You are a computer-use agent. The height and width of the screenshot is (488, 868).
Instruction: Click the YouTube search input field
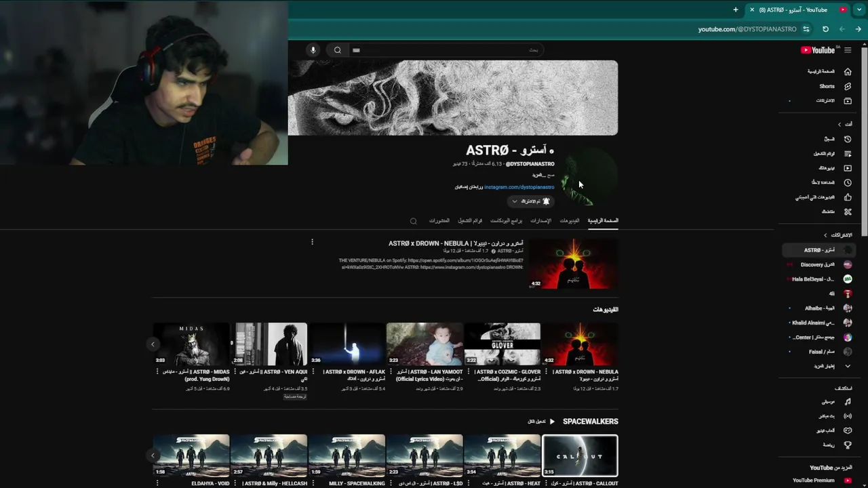coord(445,50)
